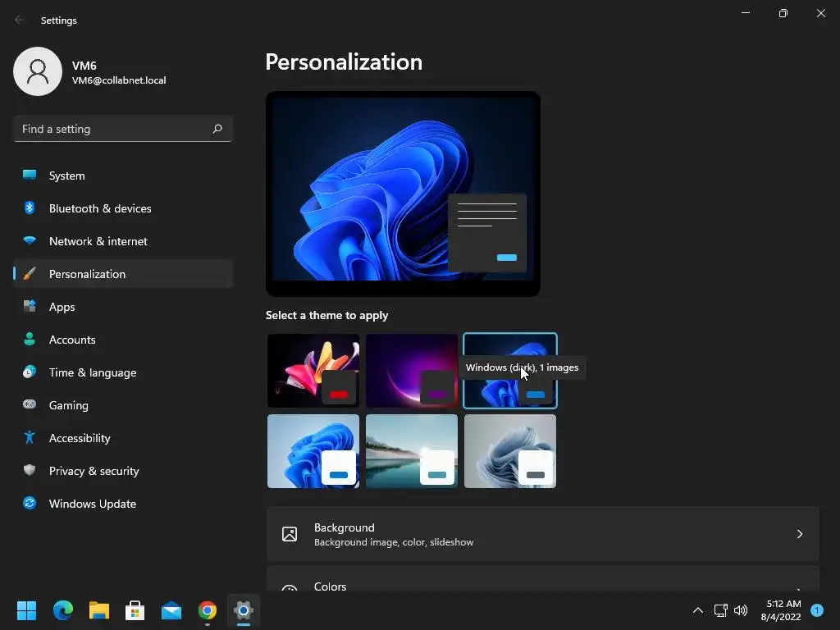
Task: Open File Explorer from taskbar
Action: [99, 610]
